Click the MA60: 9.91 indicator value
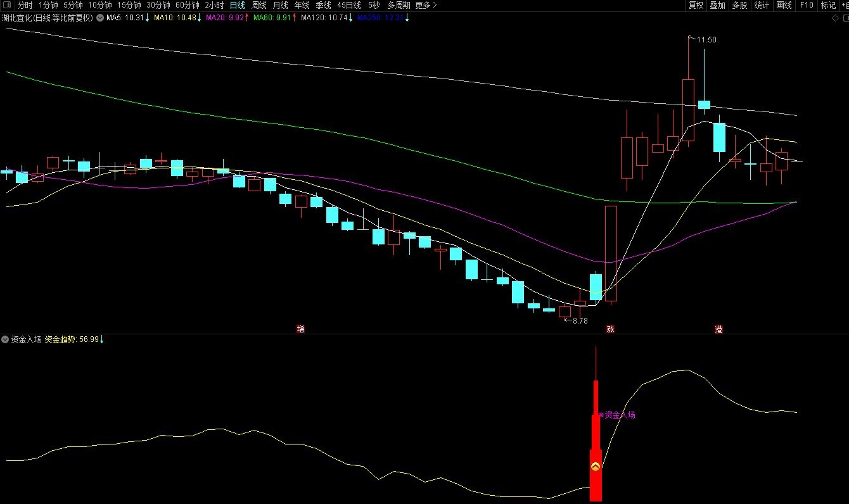849x504 pixels. (x=274, y=18)
